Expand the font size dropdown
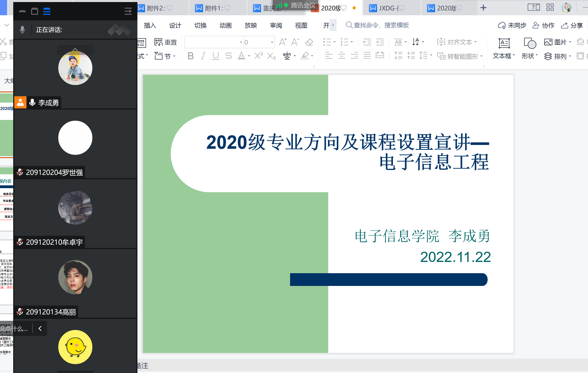 272,42
